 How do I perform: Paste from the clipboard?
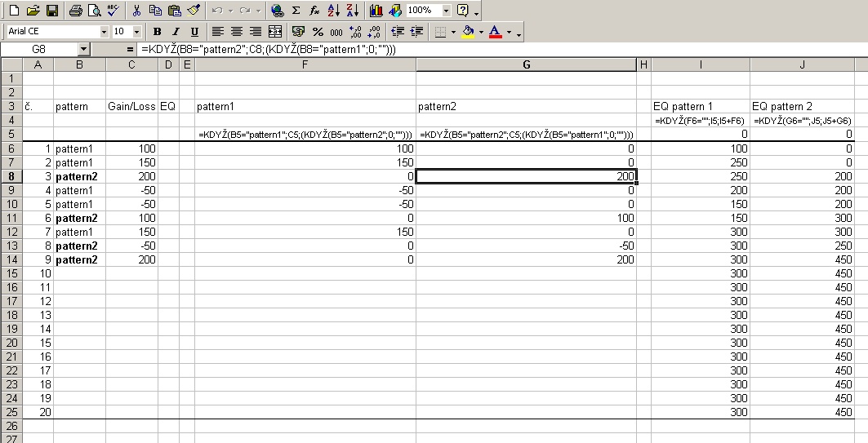coord(175,10)
